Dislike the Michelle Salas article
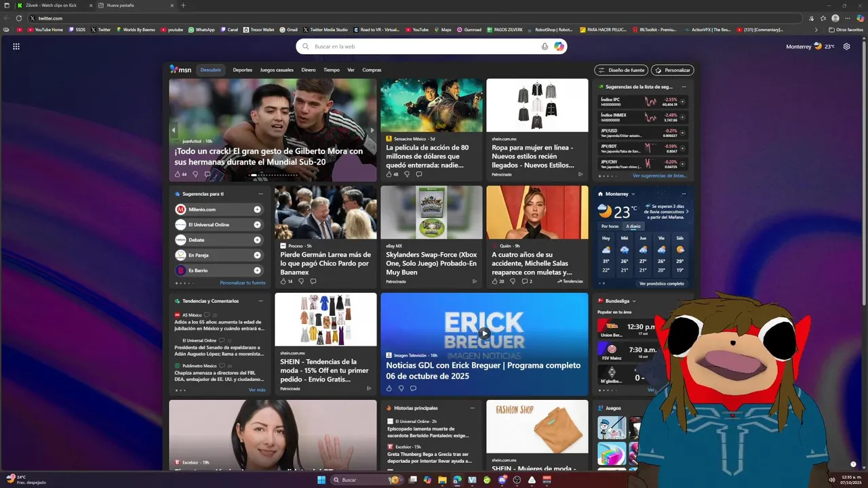 (513, 281)
